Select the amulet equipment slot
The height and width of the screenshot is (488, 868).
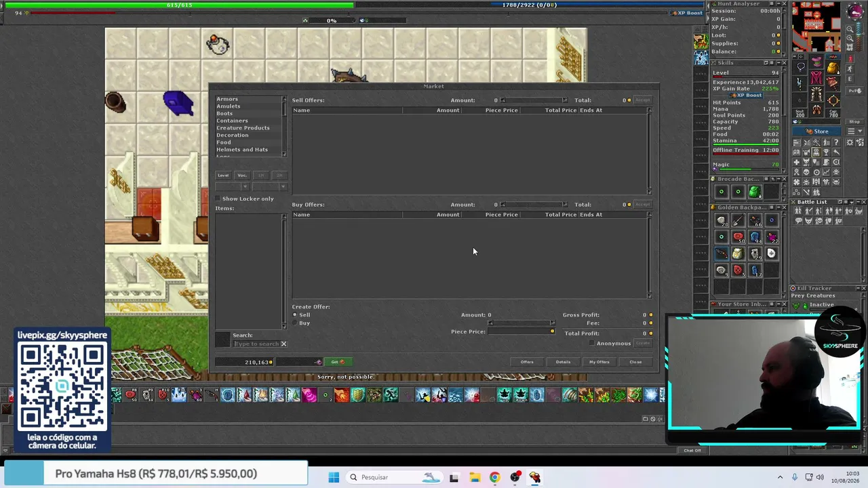[x=801, y=67]
